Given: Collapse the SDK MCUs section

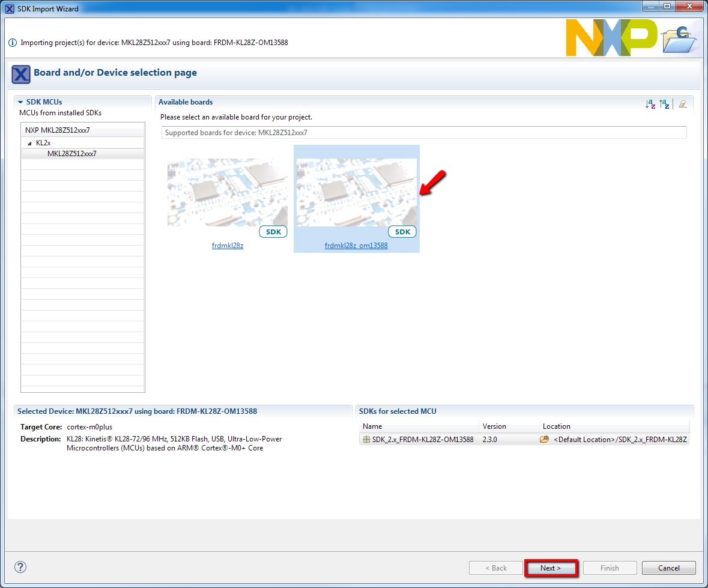Looking at the screenshot, I should tap(20, 102).
